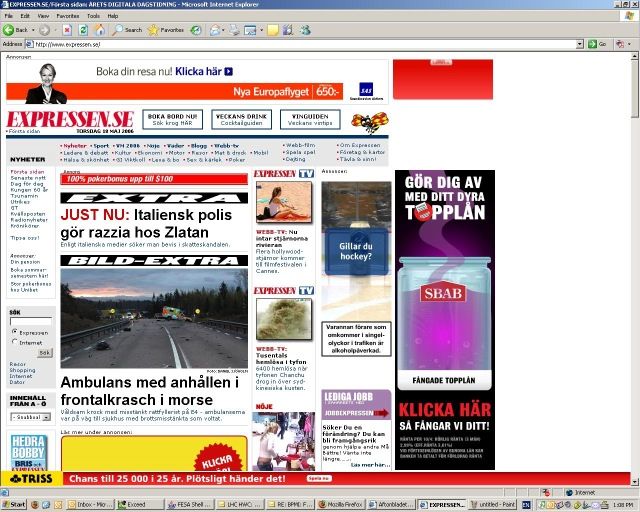Click the yellow note toolbar icon
Screen dimensions: 640x512
(x=273, y=30)
